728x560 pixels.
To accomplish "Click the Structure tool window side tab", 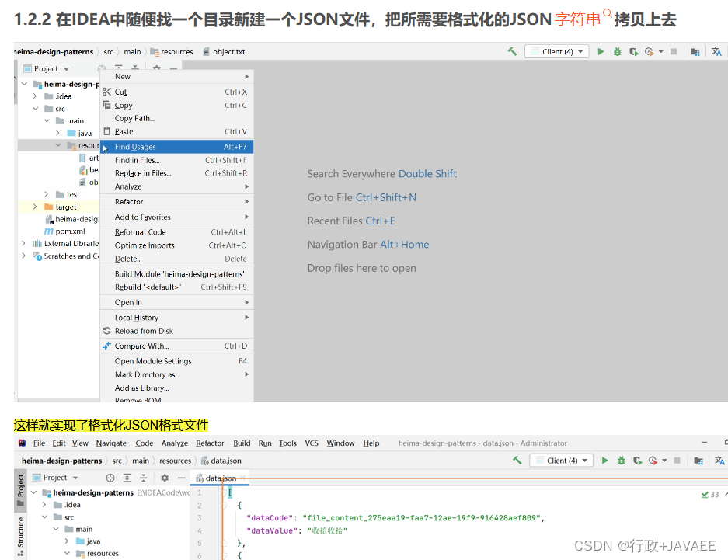I will 20,535.
